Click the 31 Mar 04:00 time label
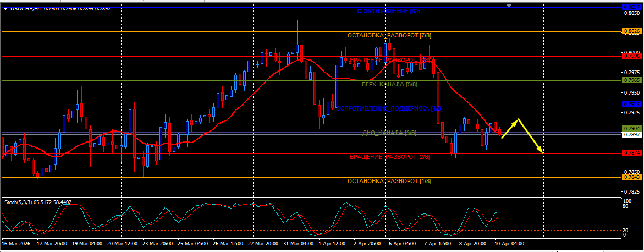Viewport: 644px width, 252px height. (x=299, y=243)
